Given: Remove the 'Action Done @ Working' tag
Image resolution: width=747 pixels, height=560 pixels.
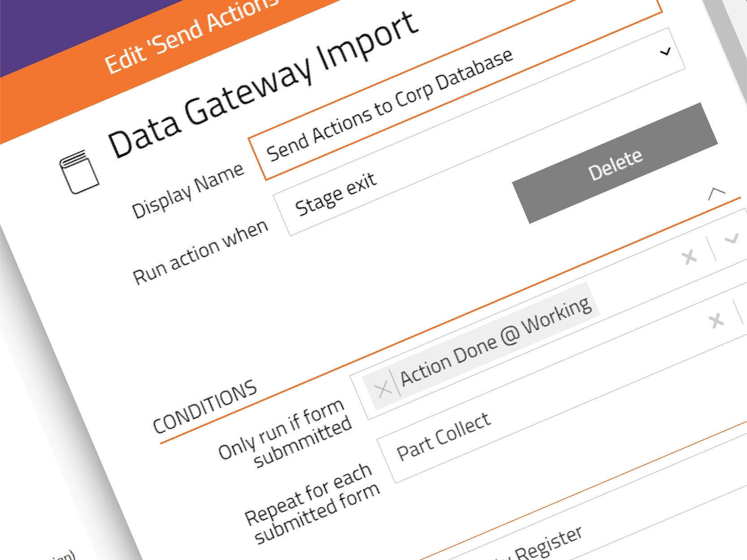Looking at the screenshot, I should [x=383, y=389].
